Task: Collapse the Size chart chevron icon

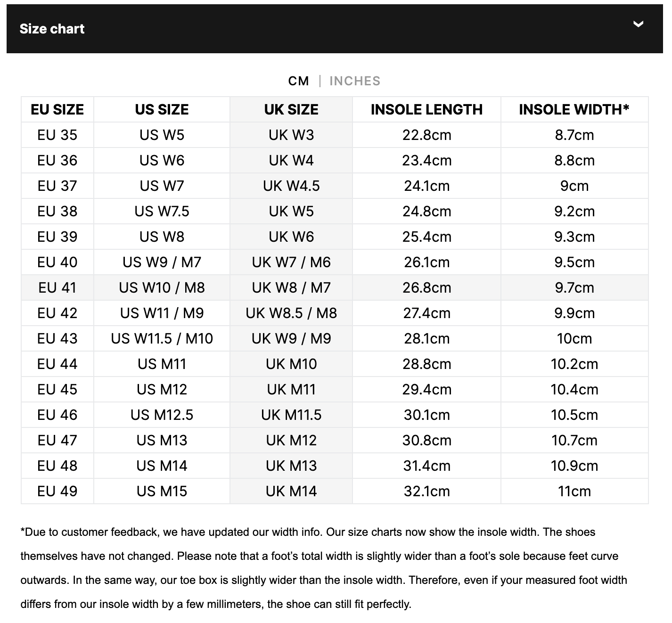Action: [x=638, y=24]
